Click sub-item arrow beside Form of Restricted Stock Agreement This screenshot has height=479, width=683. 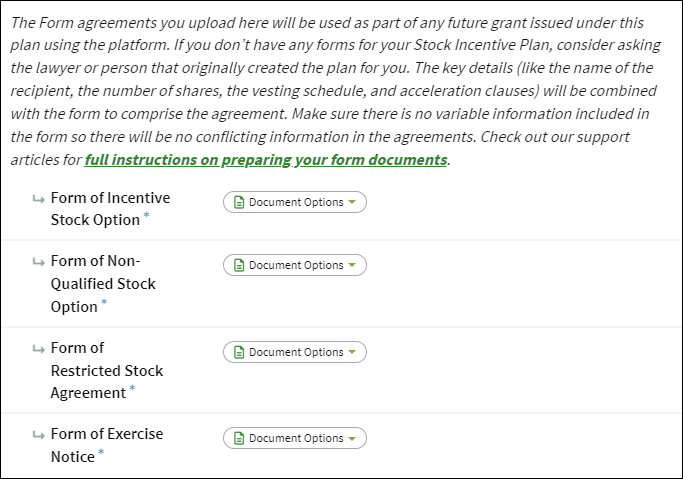coord(39,349)
